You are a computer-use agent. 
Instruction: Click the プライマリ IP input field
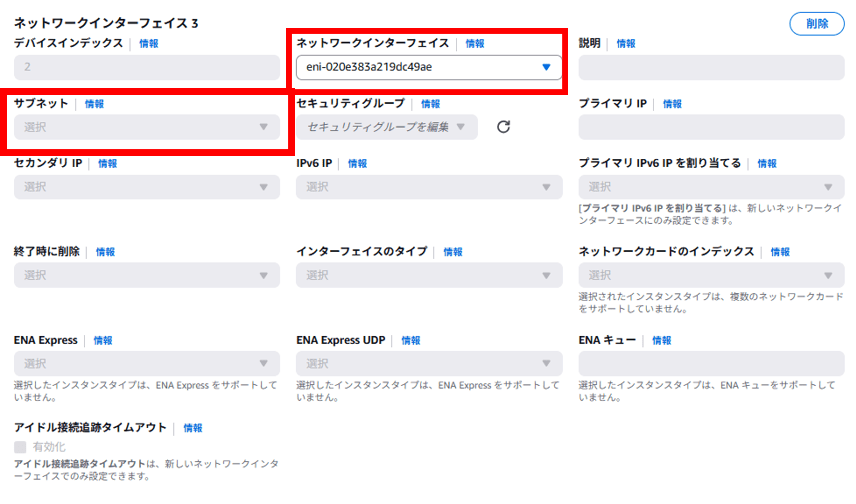click(x=711, y=127)
